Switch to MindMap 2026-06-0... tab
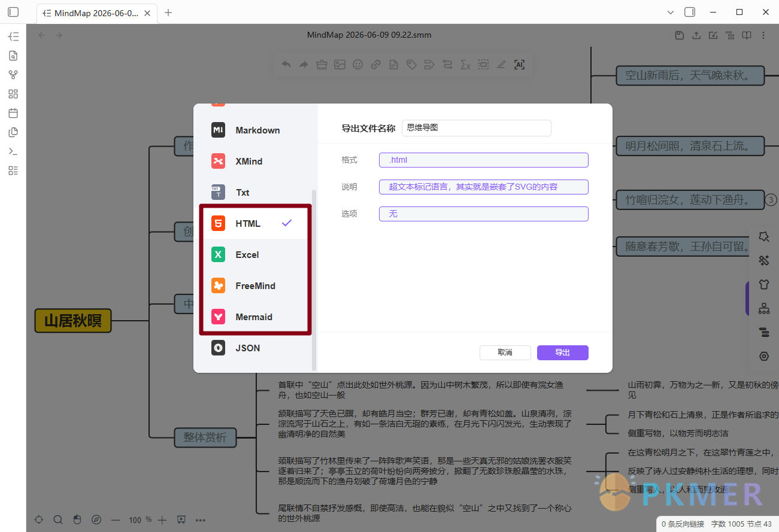Screen dimensions: 779x532 click(x=96, y=13)
